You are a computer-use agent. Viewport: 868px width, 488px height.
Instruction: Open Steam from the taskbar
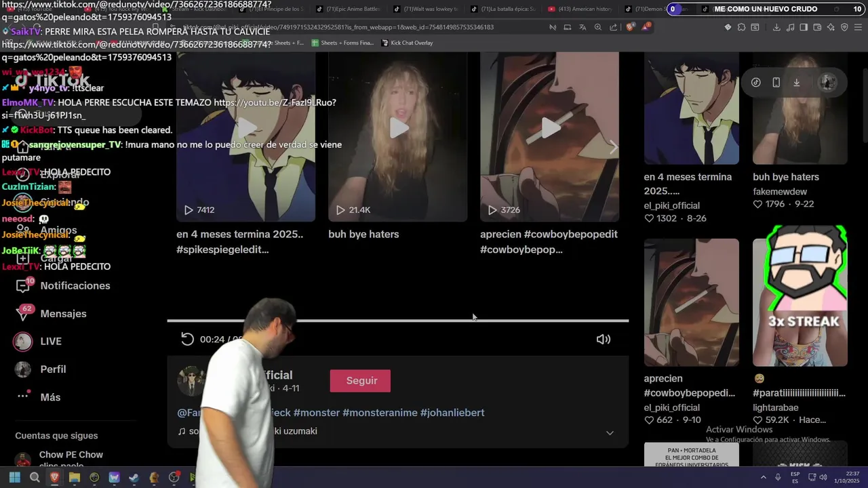tap(134, 478)
